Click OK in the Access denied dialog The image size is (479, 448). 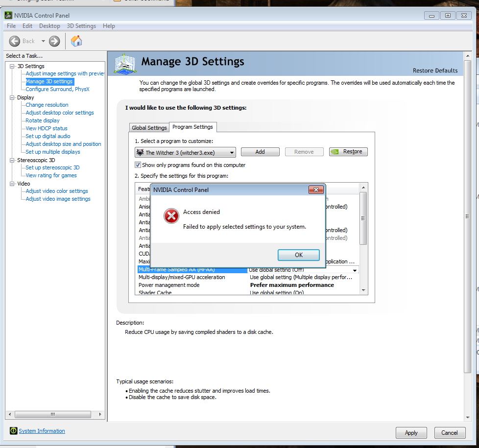coord(298,255)
